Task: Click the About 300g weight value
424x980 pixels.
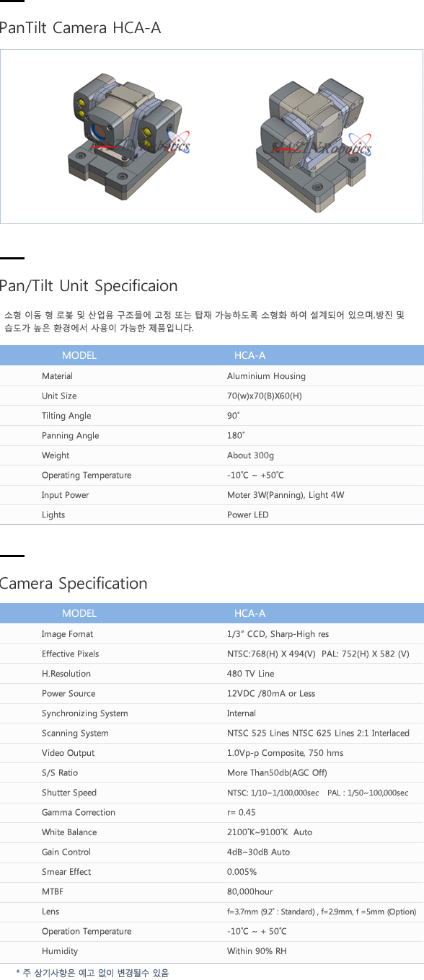Action: (250, 455)
